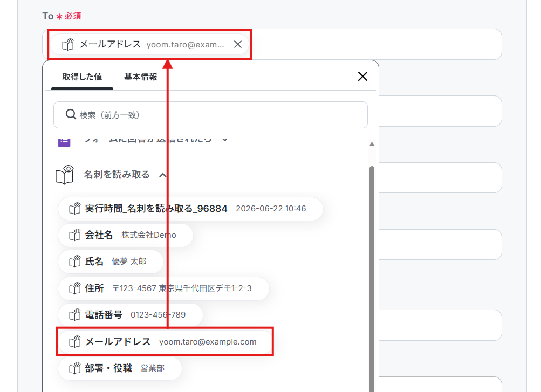Click the 名刺を読み取る section book icon
This screenshot has width=541, height=392.
click(65, 175)
